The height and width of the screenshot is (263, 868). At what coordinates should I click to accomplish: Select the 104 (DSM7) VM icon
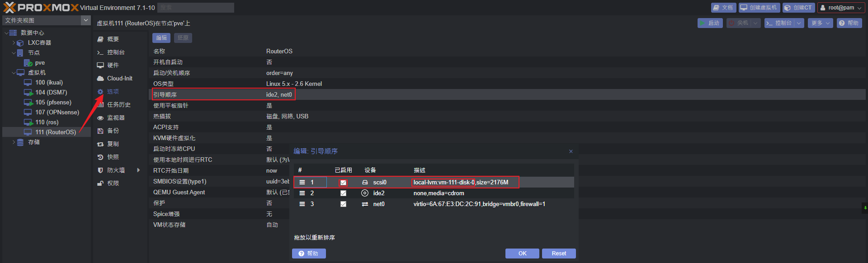(x=28, y=92)
